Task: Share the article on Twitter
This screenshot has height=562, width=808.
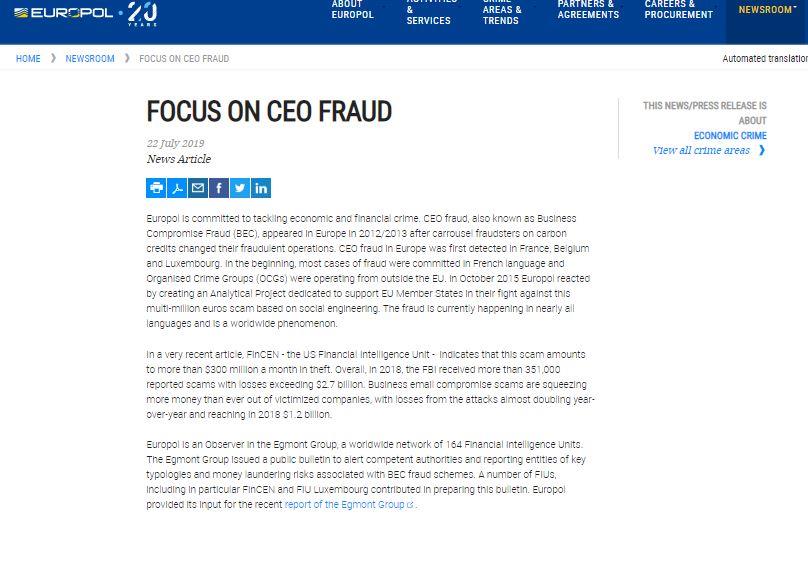Action: click(x=240, y=188)
